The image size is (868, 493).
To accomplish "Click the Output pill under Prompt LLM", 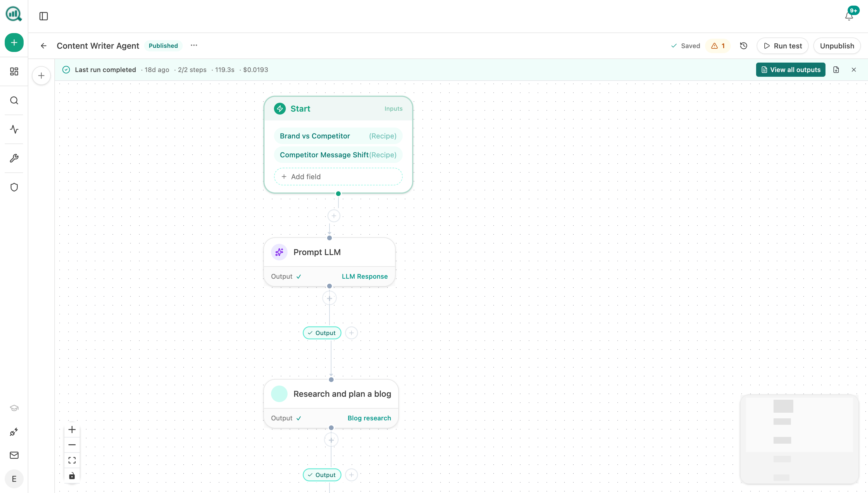I will coord(322,333).
